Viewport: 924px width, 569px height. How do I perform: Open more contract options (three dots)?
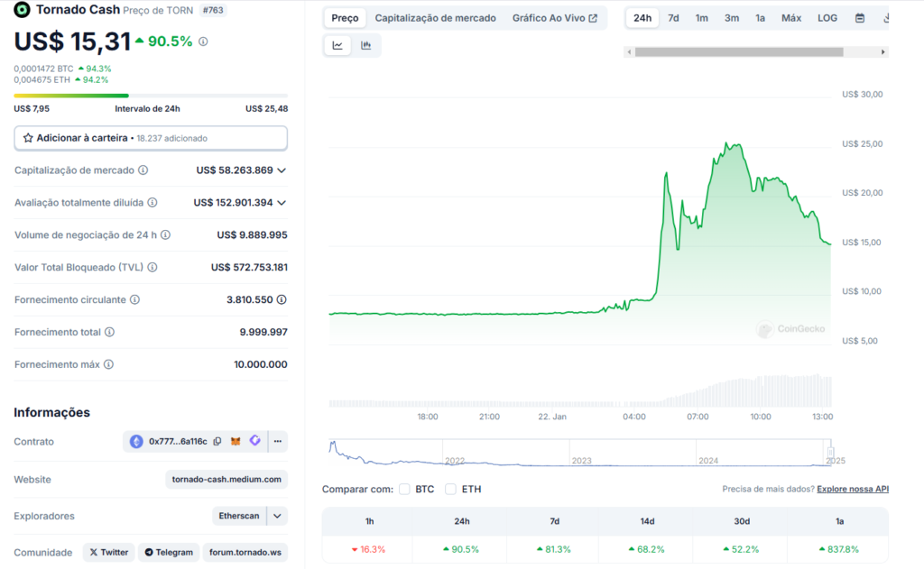tap(278, 441)
